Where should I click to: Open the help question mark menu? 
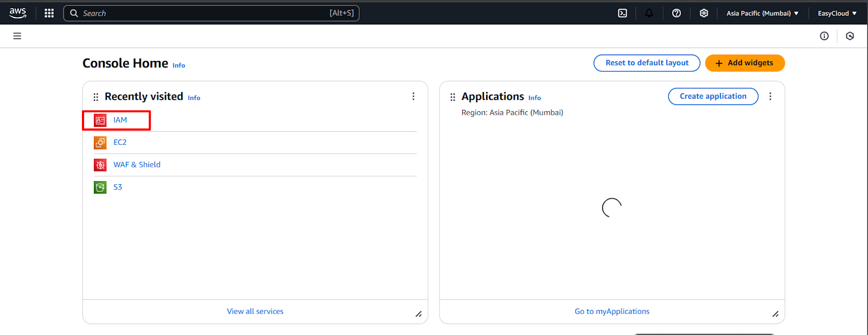[676, 13]
